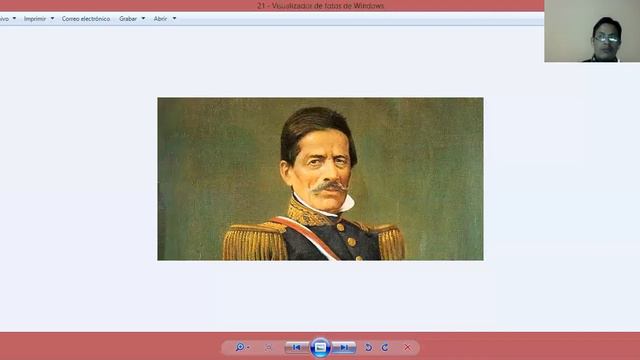Rotate the photo counterclockwise

(x=368, y=347)
